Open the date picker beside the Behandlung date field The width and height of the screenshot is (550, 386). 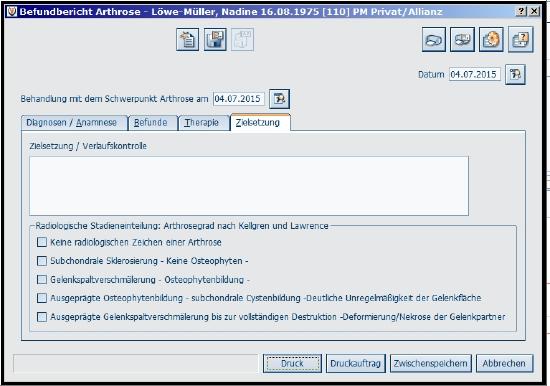click(x=279, y=99)
